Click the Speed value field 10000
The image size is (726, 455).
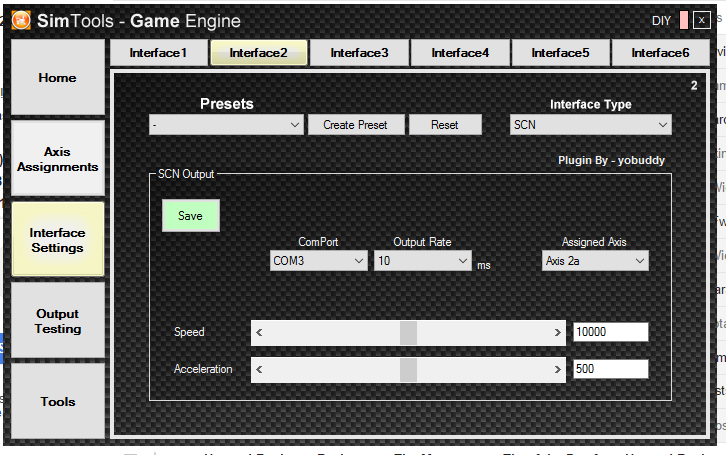[x=611, y=332]
